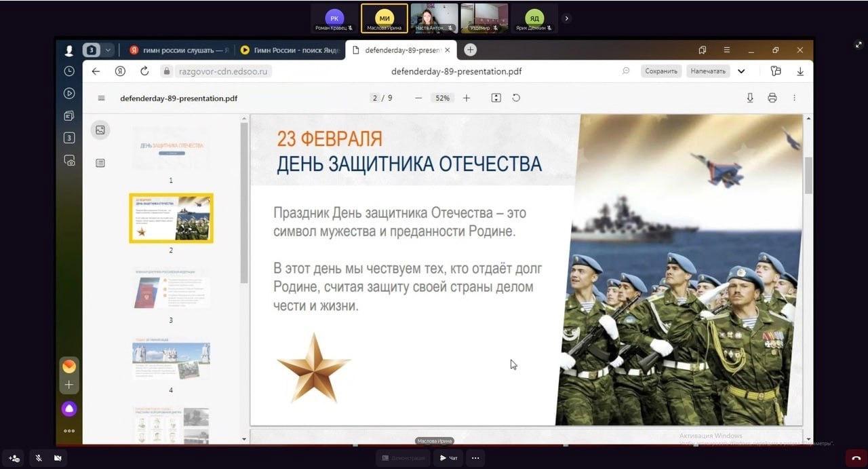The height and width of the screenshot is (469, 868).
Task: Toggle PDF sidebar with hamburger icon
Action: pyautogui.click(x=102, y=98)
